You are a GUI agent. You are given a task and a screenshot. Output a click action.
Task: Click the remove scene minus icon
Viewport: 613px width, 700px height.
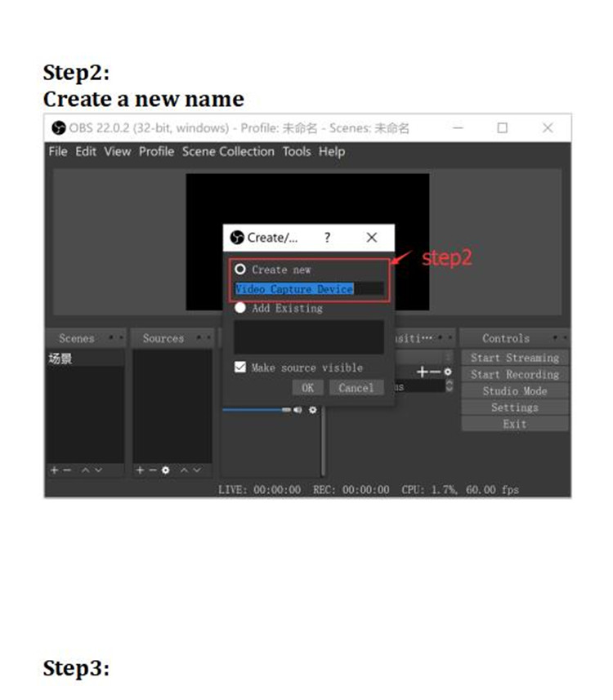click(67, 470)
